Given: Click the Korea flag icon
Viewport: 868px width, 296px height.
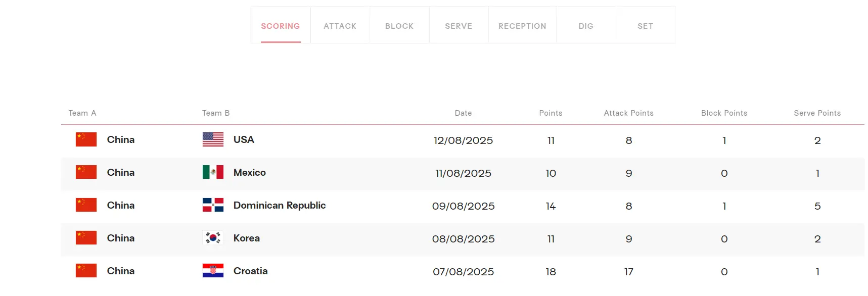Looking at the screenshot, I should tap(213, 238).
